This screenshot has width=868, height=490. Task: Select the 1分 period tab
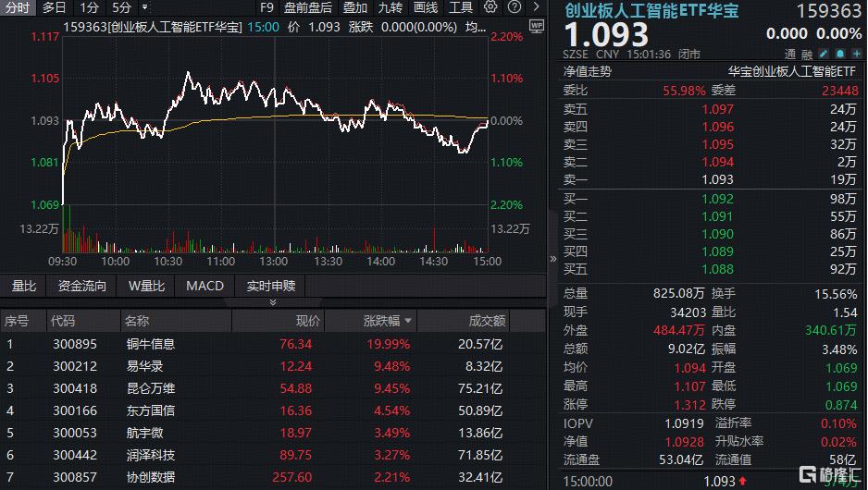pos(89,7)
